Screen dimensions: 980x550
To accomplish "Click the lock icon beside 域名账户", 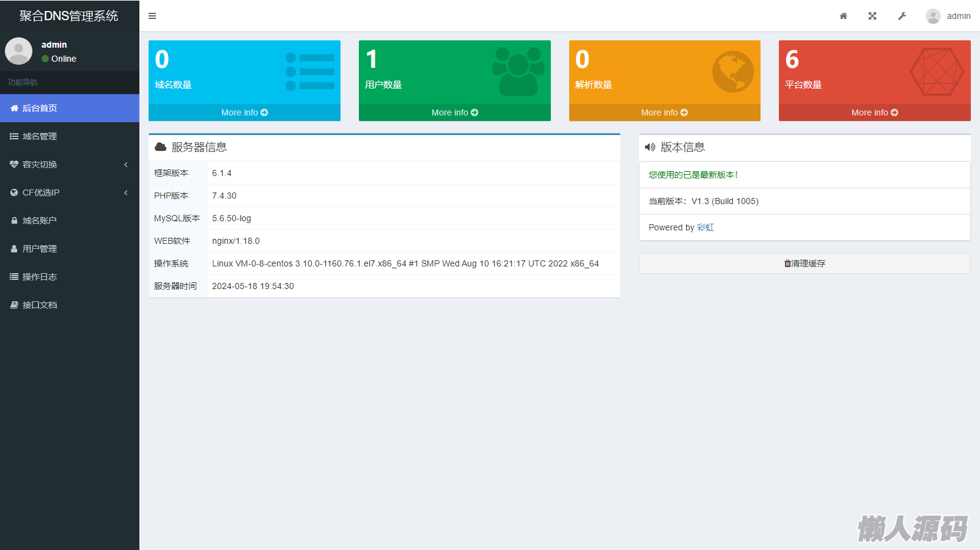I will click(14, 221).
